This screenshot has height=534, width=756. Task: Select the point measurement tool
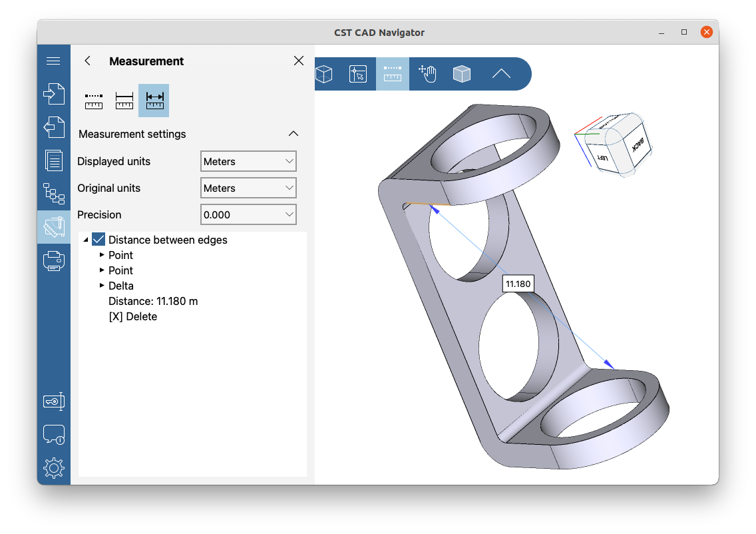coord(94,101)
